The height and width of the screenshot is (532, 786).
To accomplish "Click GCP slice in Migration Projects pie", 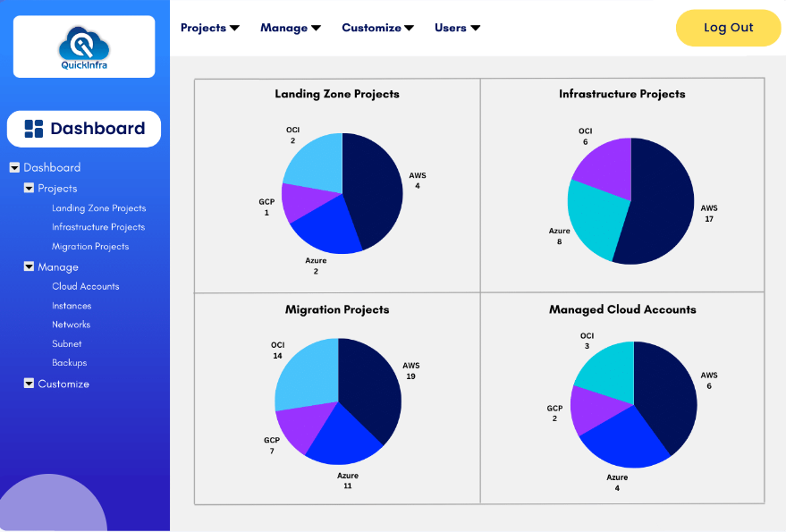I will tap(303, 426).
